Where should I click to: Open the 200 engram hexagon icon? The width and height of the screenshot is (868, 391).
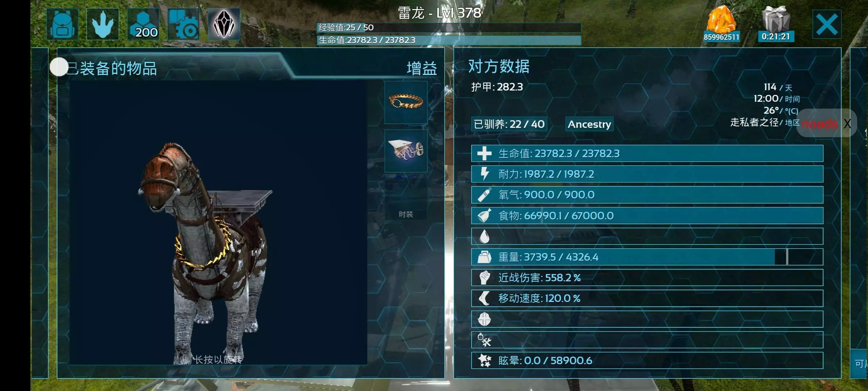pos(143,24)
